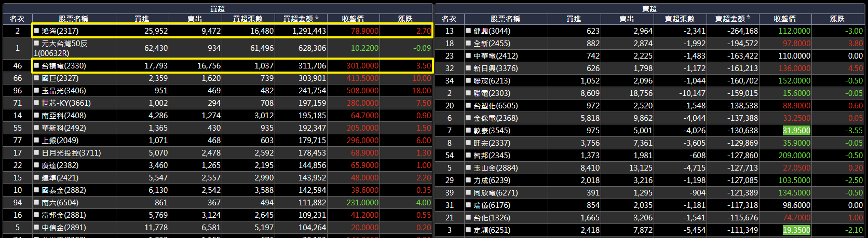Select the 智邦(2345) stock name
Image resolution: width=868 pixels, height=238 pixels.
492,155
